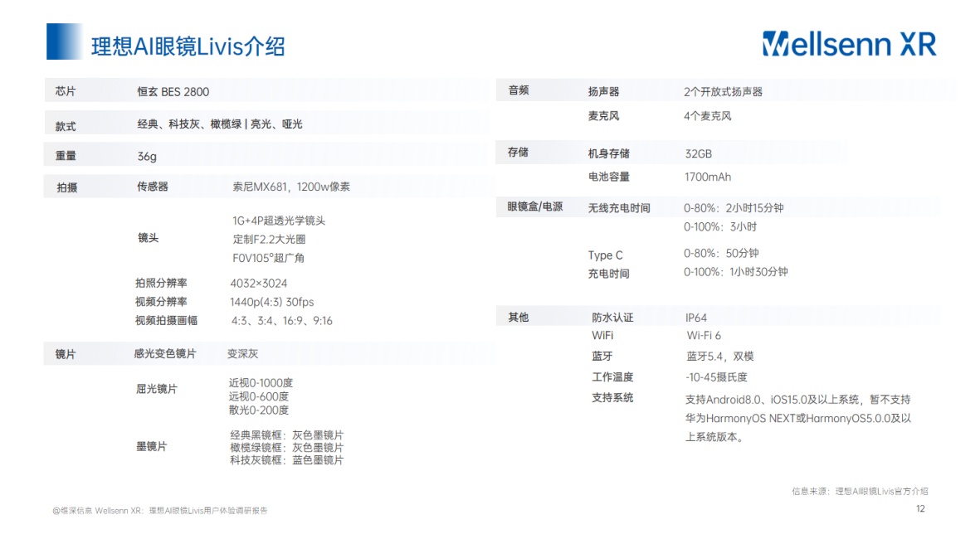Click the 视频分辨率 label
The width and height of the screenshot is (980, 539).
tap(161, 302)
